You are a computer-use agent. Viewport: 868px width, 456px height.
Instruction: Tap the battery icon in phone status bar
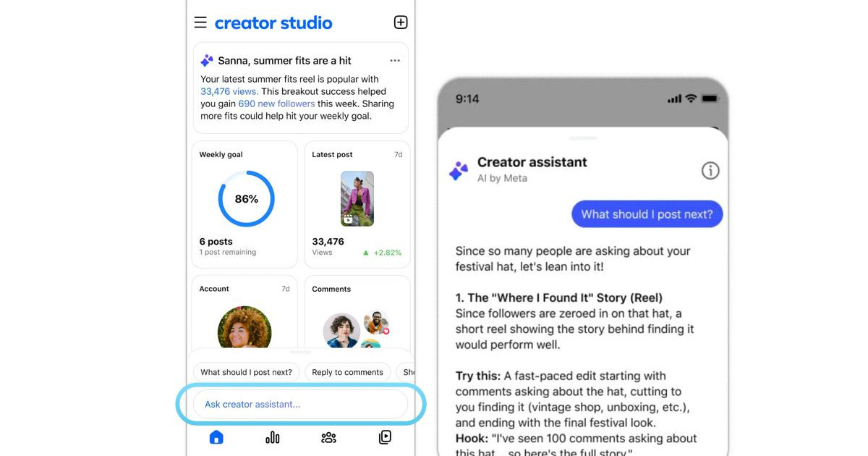click(710, 98)
